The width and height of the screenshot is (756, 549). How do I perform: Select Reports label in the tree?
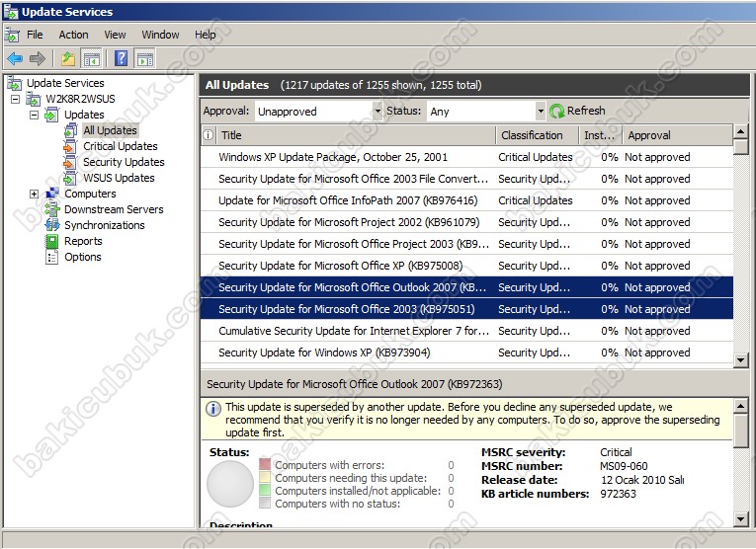pos(83,241)
